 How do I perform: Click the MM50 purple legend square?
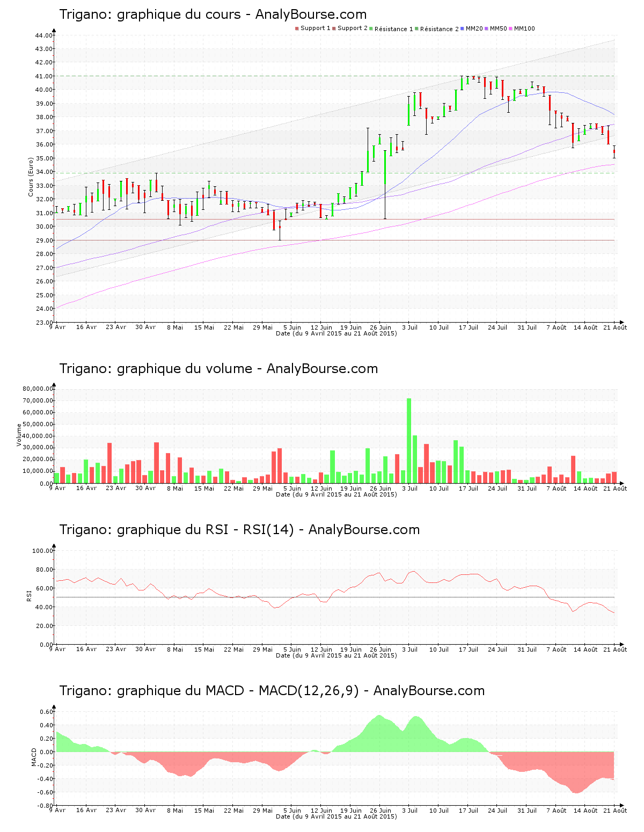pos(486,28)
